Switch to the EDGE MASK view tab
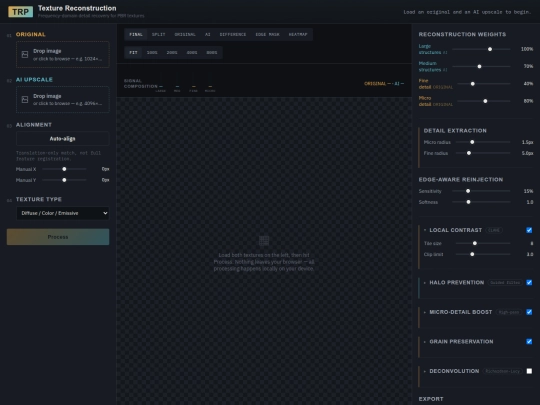 click(x=268, y=34)
